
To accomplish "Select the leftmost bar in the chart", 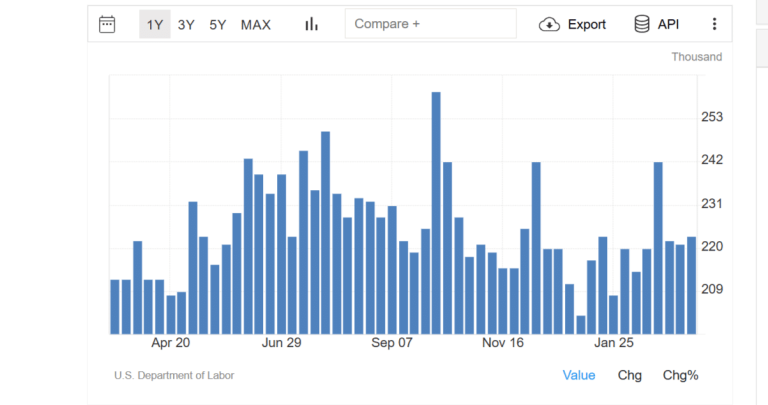I will pos(115,306).
